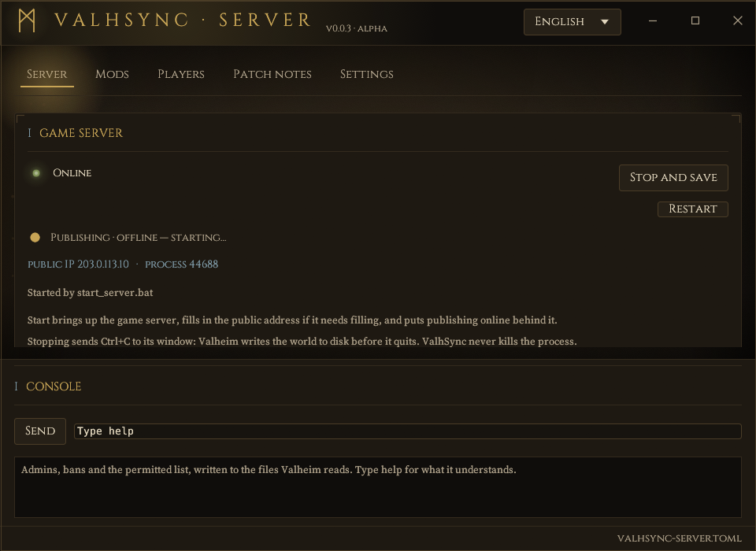Screen dimensions: 756x551
Task: Click the console output area
Action: 378,487
